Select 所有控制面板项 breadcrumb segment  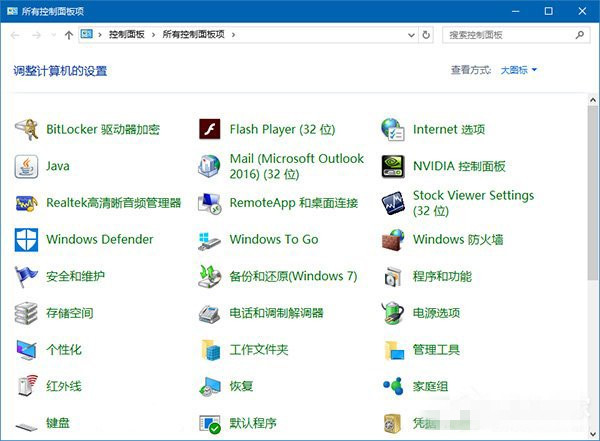click(193, 34)
